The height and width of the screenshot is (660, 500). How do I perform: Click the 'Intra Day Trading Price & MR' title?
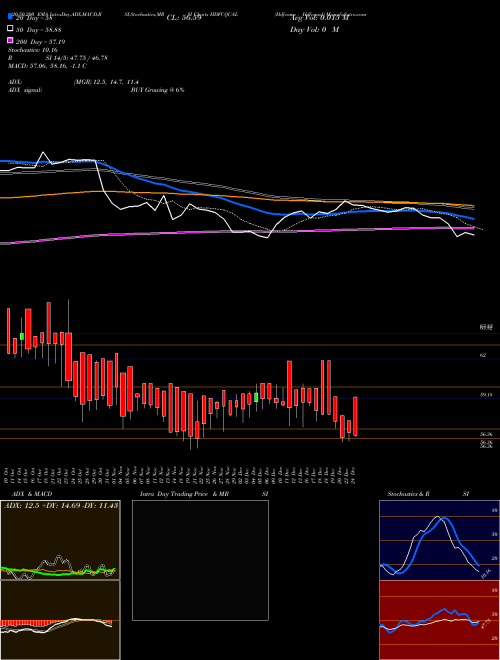point(184,494)
